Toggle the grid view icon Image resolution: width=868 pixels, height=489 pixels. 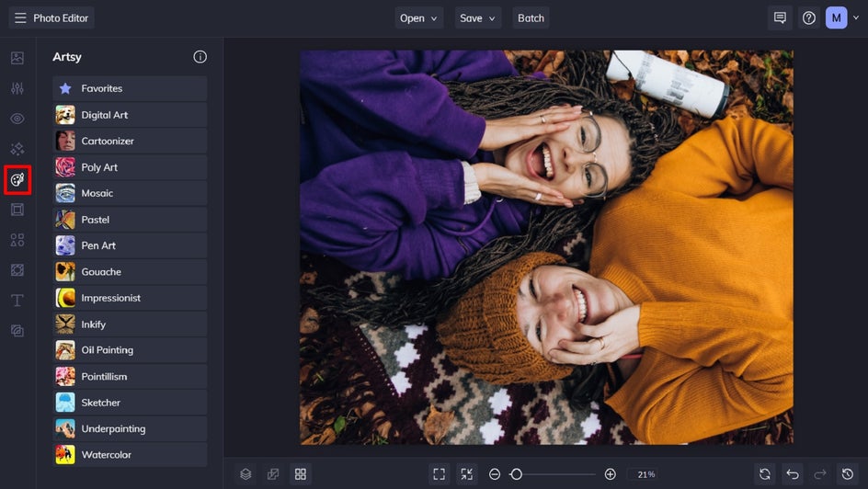tap(301, 474)
